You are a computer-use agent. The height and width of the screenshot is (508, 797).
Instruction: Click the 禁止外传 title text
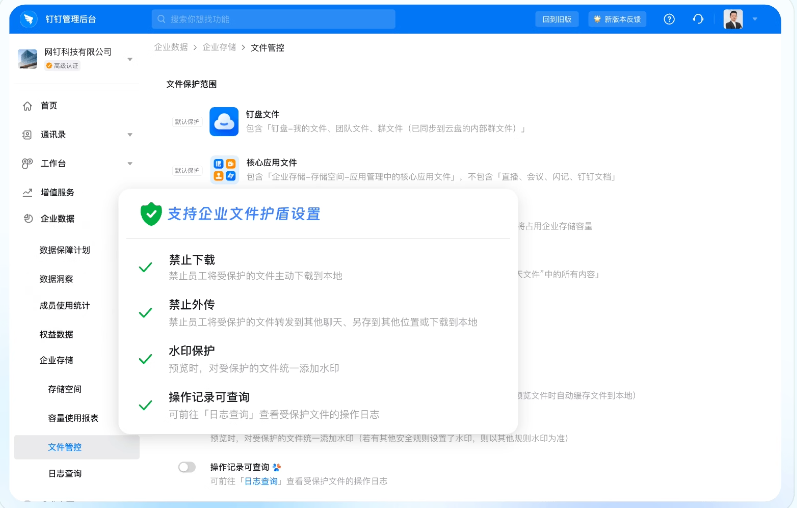(x=192, y=305)
